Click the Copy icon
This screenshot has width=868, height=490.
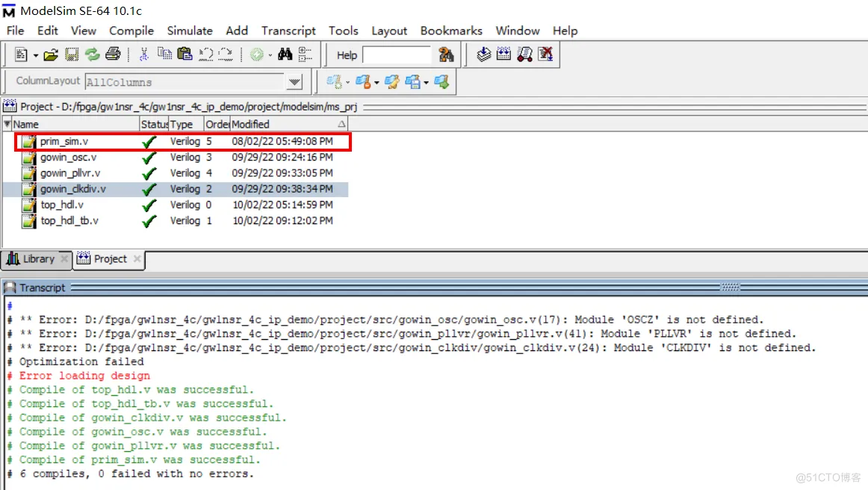[x=164, y=54]
